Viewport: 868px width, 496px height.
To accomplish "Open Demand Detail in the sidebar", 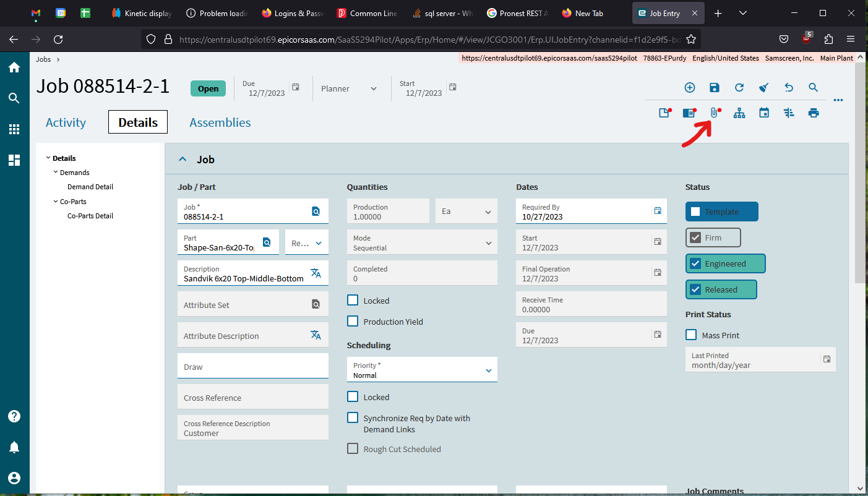I will coord(89,186).
